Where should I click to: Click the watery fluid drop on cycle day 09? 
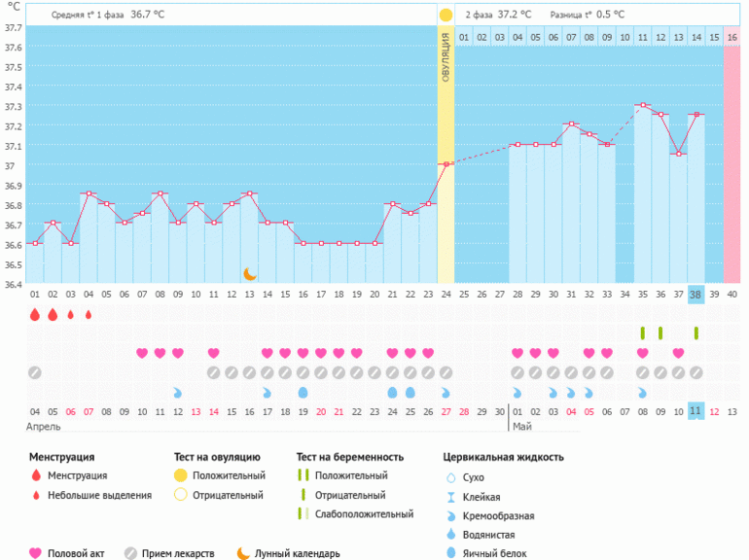[x=177, y=392]
